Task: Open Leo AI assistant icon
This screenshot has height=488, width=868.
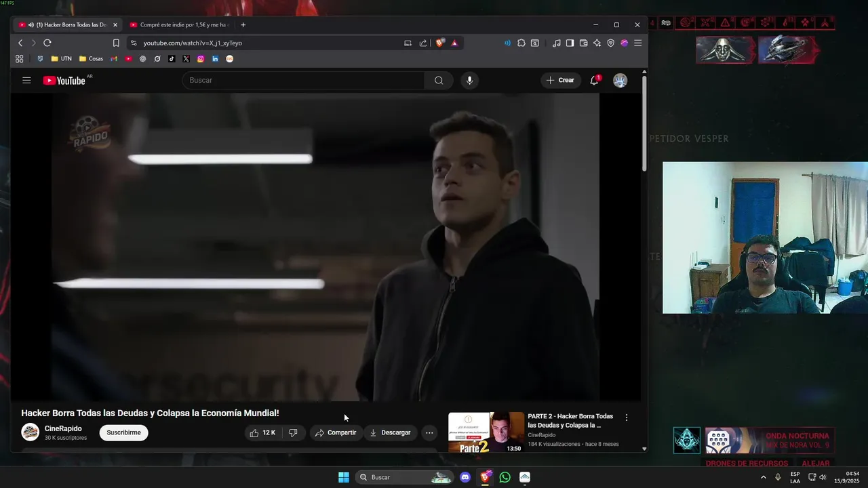Action: point(597,43)
